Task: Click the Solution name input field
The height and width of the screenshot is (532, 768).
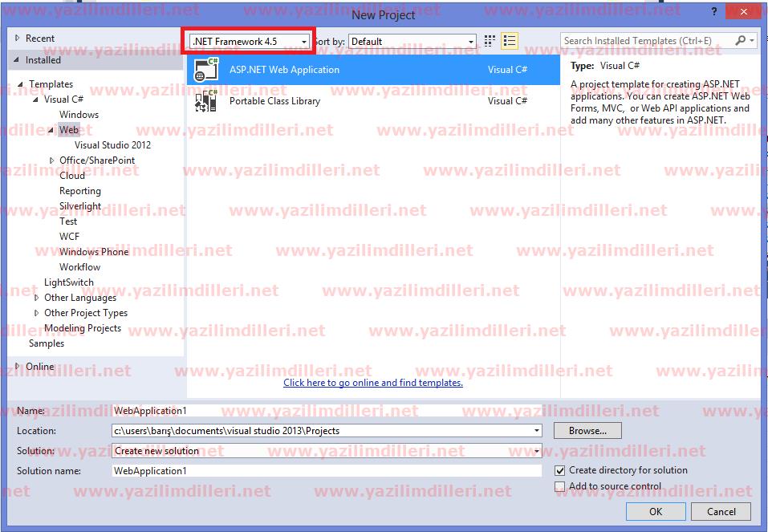Action: (327, 471)
